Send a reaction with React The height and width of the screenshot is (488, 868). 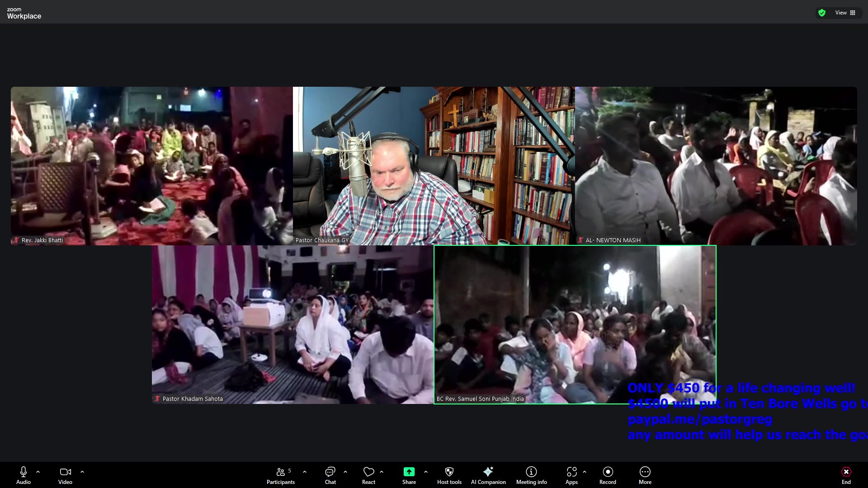[x=368, y=475]
